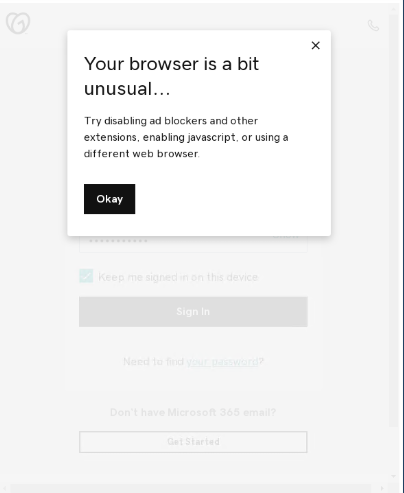Click the Okay button in the dialog

pos(109,199)
